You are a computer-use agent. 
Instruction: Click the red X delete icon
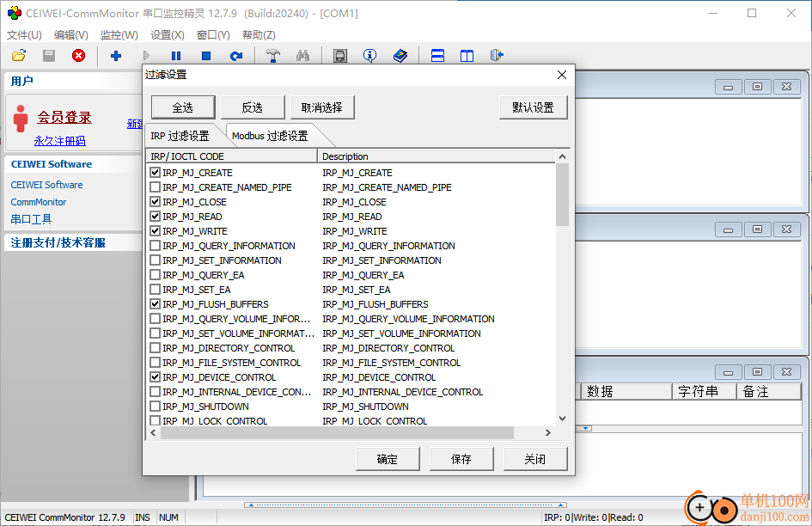79,56
